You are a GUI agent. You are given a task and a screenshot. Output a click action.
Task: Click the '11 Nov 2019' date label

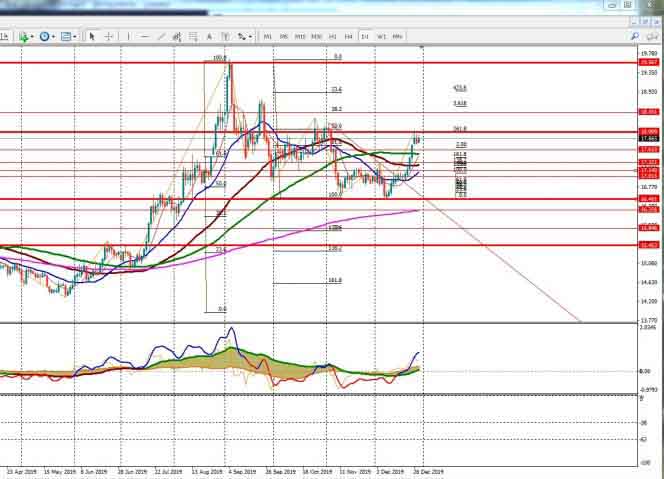point(355,471)
